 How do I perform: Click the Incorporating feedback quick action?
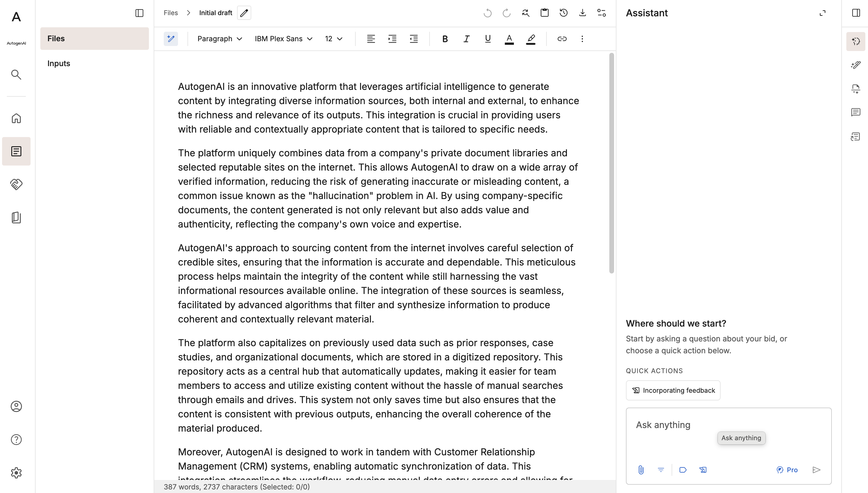673,390
